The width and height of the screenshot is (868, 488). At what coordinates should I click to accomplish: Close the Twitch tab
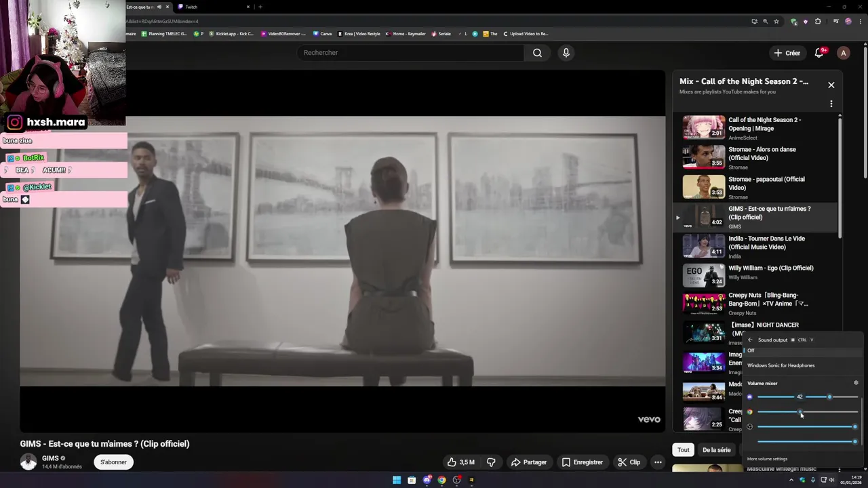click(248, 7)
